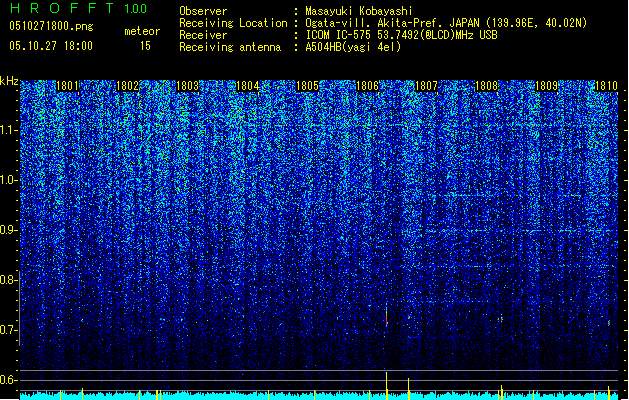Click the 1.0 kHz axis label

point(8,180)
